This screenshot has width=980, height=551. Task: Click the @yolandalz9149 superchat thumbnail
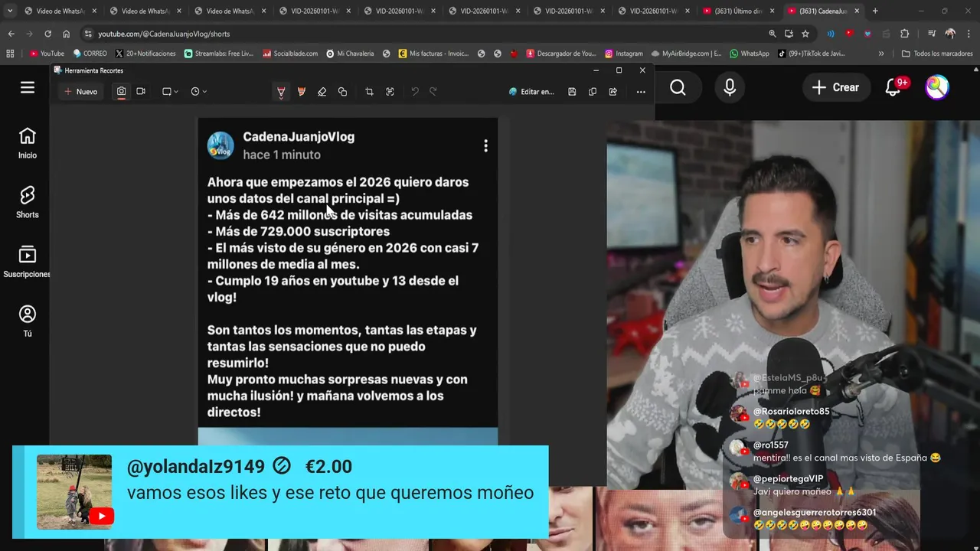(74, 492)
